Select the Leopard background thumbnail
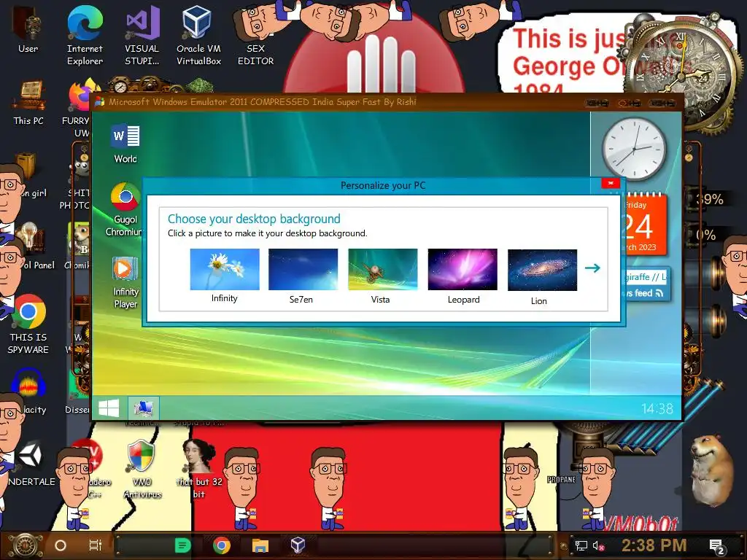The image size is (747, 560). (462, 269)
